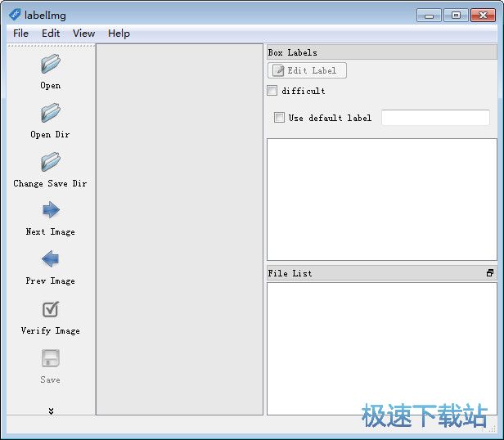504x440 pixels.
Task: Open the File menu
Action: pyautogui.click(x=20, y=34)
